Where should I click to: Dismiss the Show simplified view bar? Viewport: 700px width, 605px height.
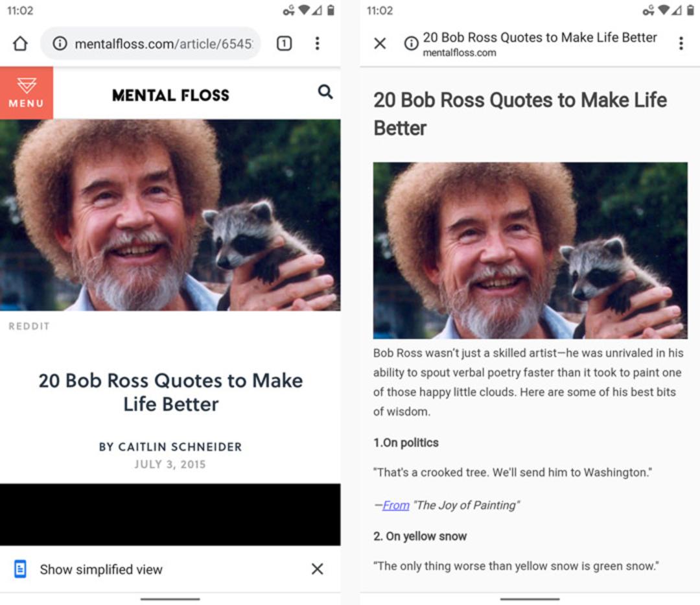318,569
